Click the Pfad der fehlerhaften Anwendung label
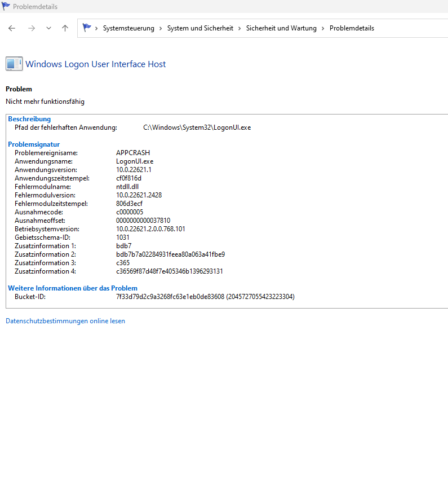The width and height of the screenshot is (448, 497). [x=66, y=127]
